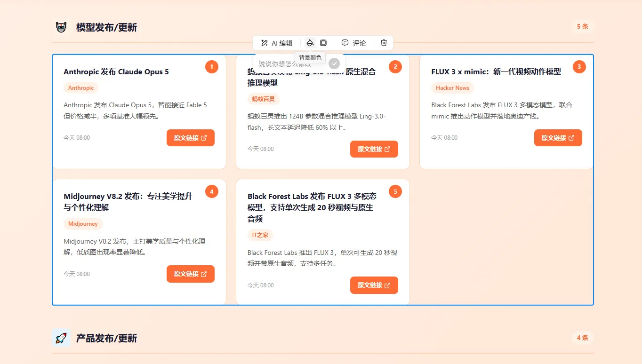The width and height of the screenshot is (642, 364).
Task: Click the 模型发布/更新 section heading
Action: [x=106, y=27]
